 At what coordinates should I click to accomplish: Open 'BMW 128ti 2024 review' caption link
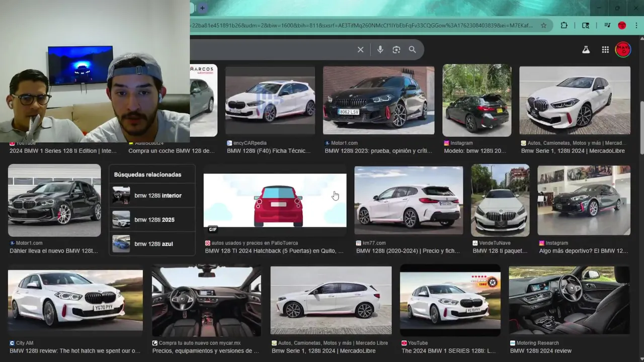(x=541, y=351)
